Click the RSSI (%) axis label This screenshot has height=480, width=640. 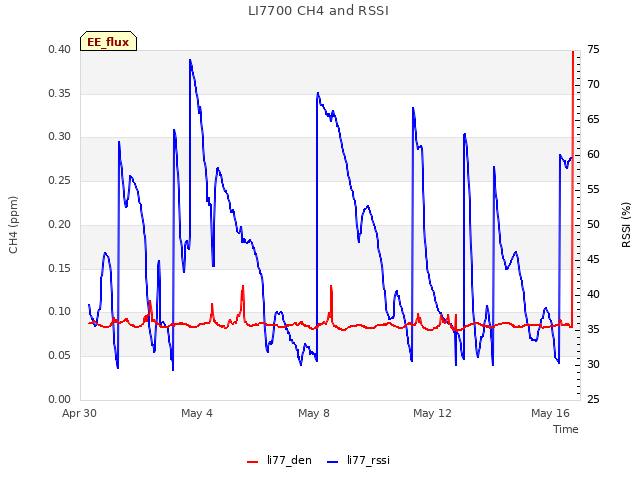click(x=626, y=225)
